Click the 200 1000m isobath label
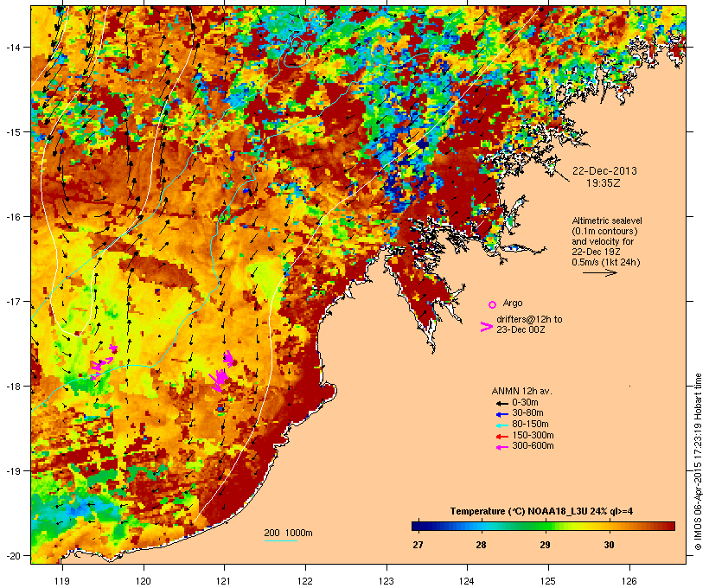 point(289,533)
